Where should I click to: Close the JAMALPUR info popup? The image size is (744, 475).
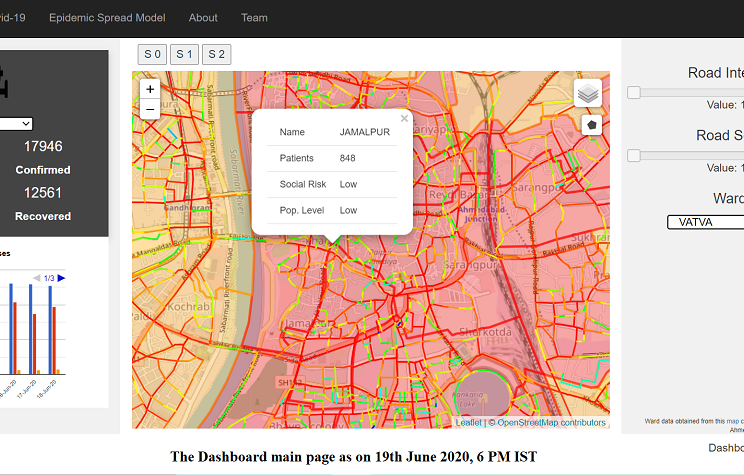pyautogui.click(x=405, y=118)
